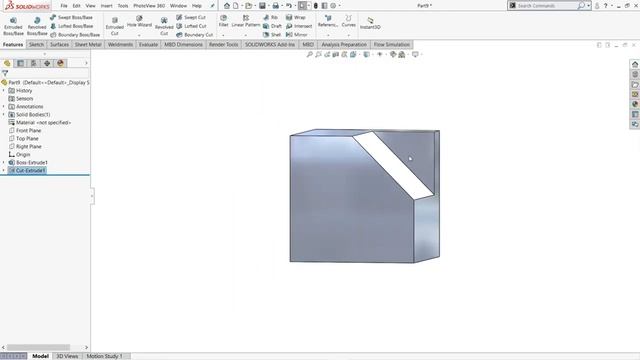Click the tree filter funnel icon

click(x=5, y=73)
